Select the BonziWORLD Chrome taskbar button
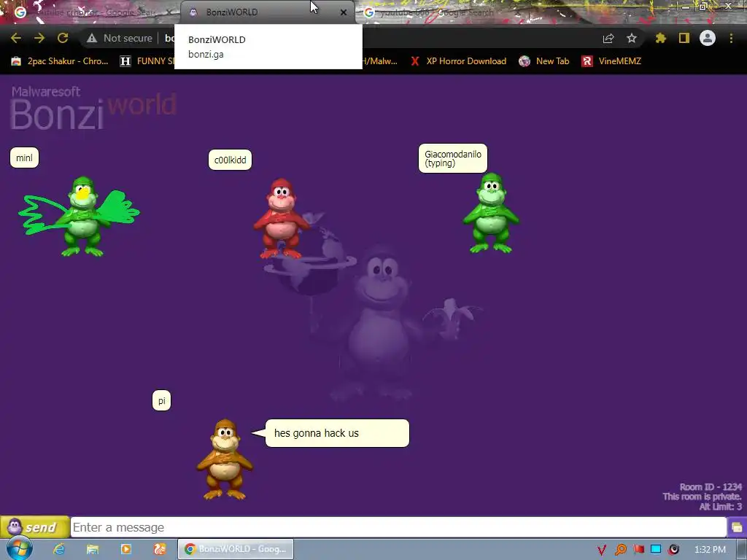This screenshot has height=560, width=747. coord(236,549)
